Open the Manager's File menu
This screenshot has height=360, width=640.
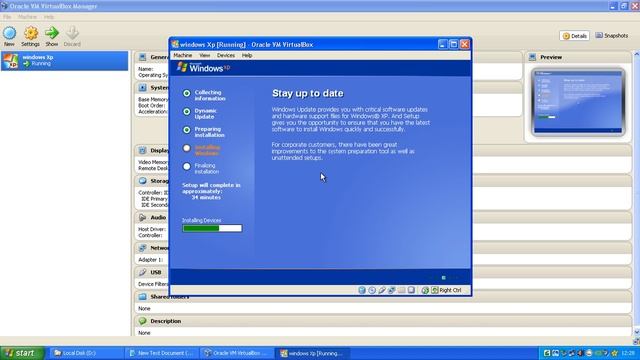(x=7, y=17)
